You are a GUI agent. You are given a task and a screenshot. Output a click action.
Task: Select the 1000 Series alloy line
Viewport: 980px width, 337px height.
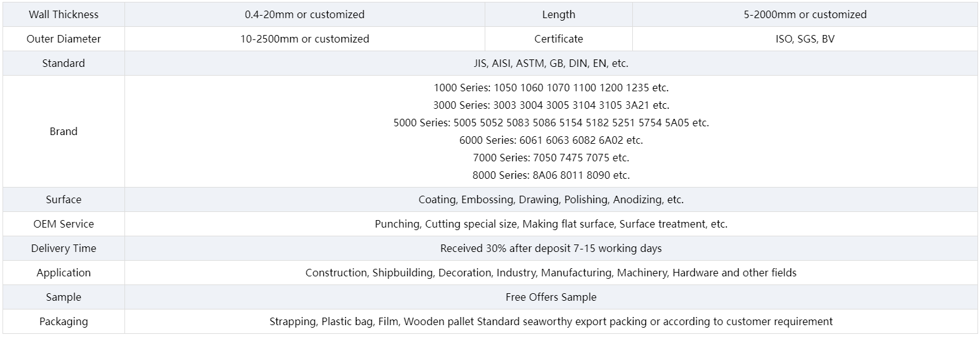(551, 88)
